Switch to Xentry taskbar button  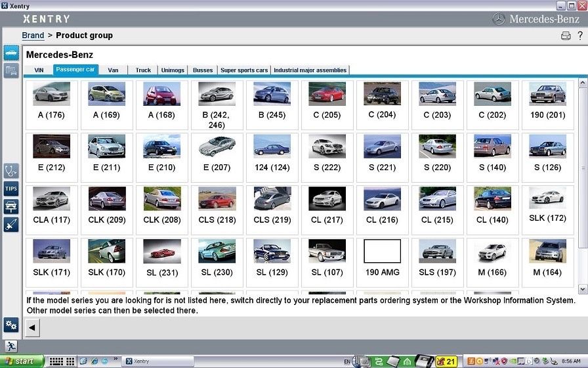[x=158, y=361]
